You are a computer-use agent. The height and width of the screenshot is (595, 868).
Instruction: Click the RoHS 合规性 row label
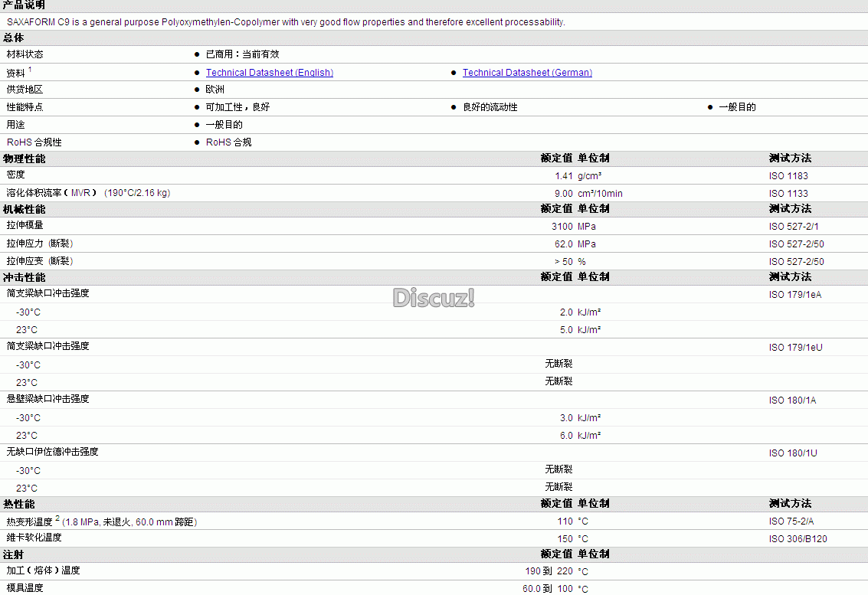point(34,142)
